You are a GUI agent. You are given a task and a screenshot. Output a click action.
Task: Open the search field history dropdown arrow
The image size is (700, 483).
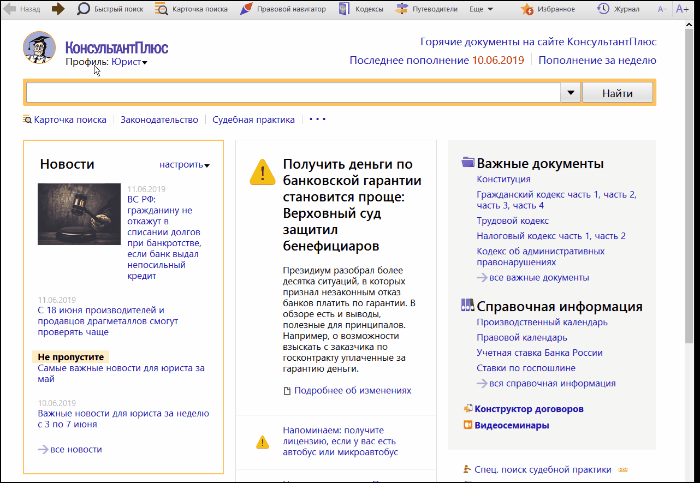tap(571, 93)
